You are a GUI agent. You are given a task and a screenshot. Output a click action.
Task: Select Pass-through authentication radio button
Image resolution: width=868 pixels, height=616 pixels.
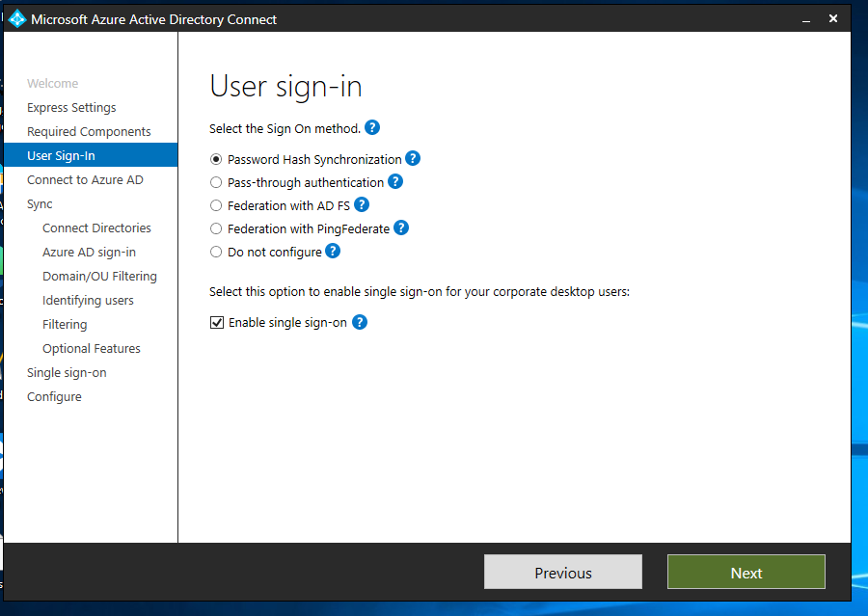click(216, 182)
